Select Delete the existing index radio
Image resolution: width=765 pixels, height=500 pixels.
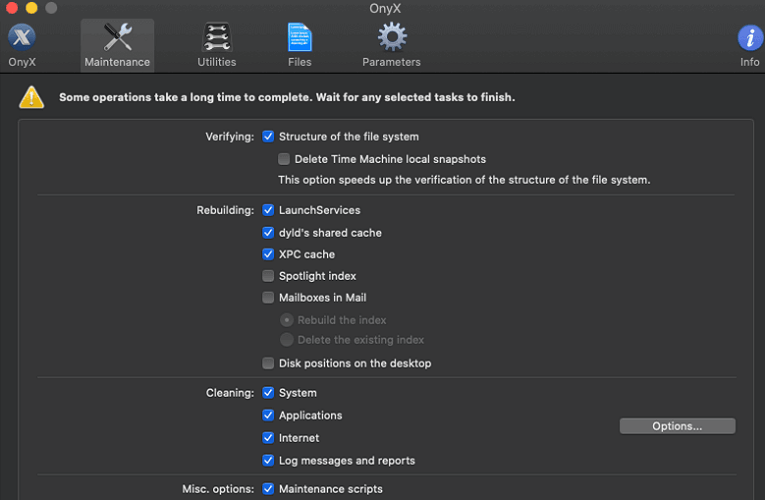286,340
